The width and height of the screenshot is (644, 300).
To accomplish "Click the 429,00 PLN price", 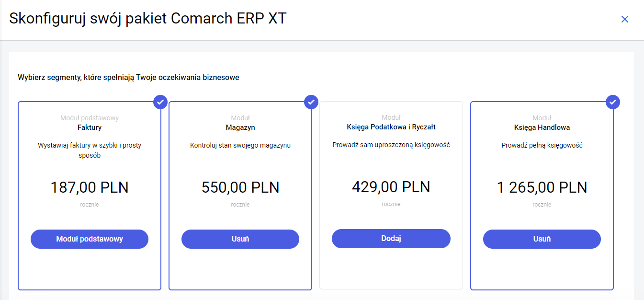I will (391, 186).
